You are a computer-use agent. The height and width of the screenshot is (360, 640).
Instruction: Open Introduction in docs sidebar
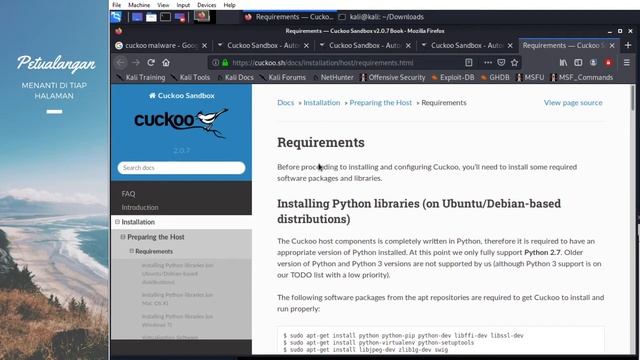click(x=140, y=207)
